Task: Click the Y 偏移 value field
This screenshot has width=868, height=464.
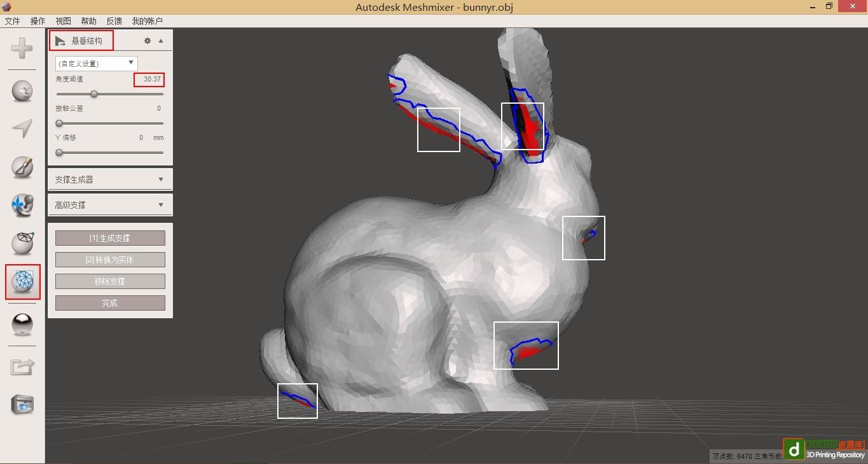Action: point(141,137)
